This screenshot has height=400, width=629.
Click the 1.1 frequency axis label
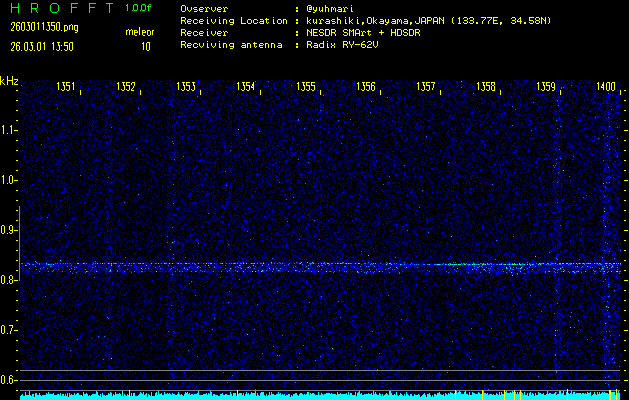click(x=9, y=130)
